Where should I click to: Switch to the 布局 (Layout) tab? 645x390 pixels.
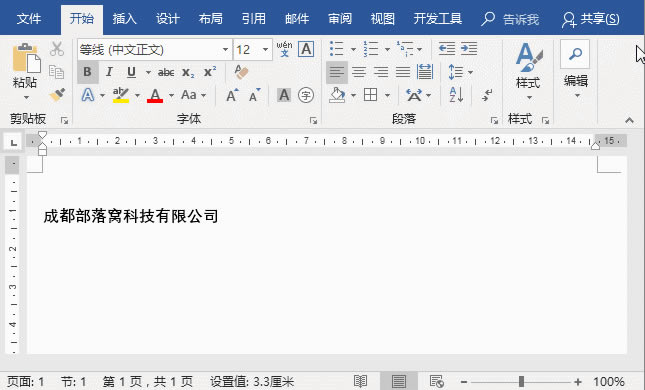tap(211, 19)
